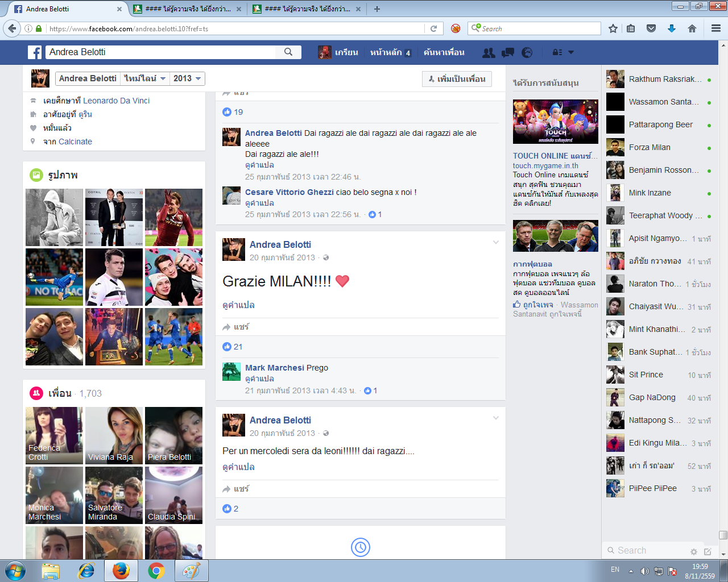Expand options chevron on Grazie MILAN post
The height and width of the screenshot is (582, 728).
[x=496, y=243]
